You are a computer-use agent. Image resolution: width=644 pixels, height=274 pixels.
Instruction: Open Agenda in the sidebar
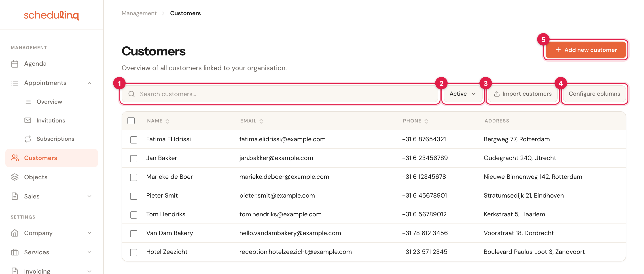click(x=52, y=64)
